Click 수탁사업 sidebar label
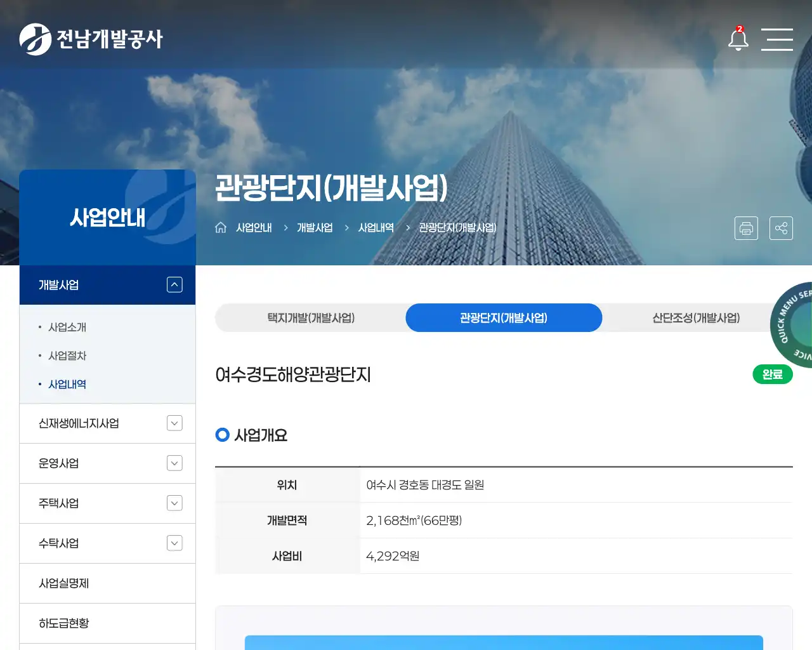The image size is (812, 650). coord(58,543)
